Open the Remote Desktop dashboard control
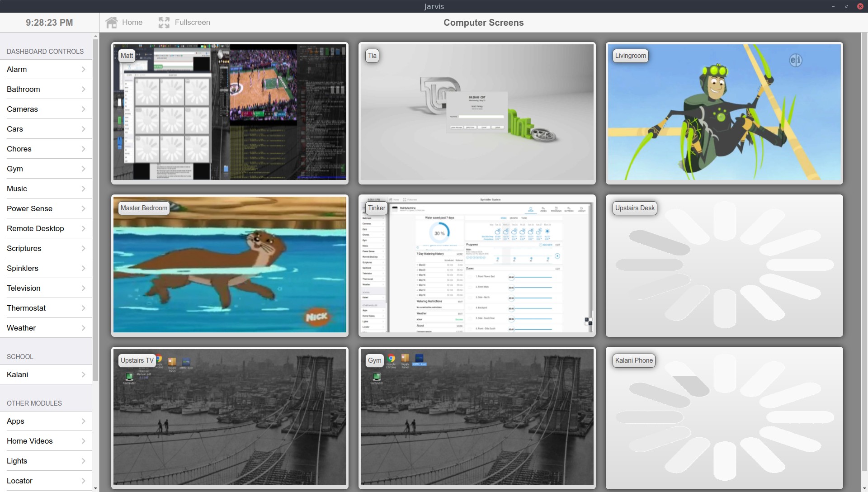 (x=45, y=228)
